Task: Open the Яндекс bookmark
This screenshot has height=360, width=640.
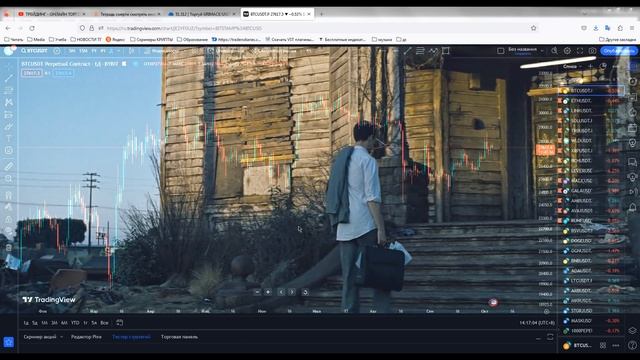Action: 116,40
